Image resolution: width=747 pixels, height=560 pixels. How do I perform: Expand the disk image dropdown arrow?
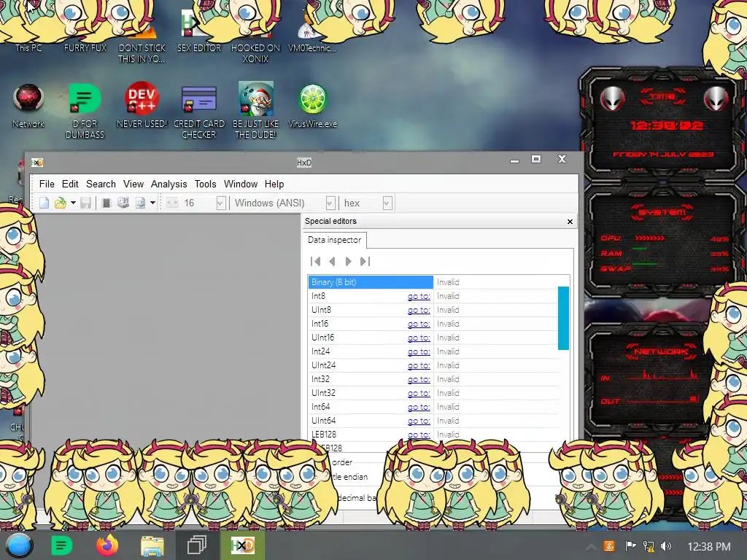tap(152, 203)
